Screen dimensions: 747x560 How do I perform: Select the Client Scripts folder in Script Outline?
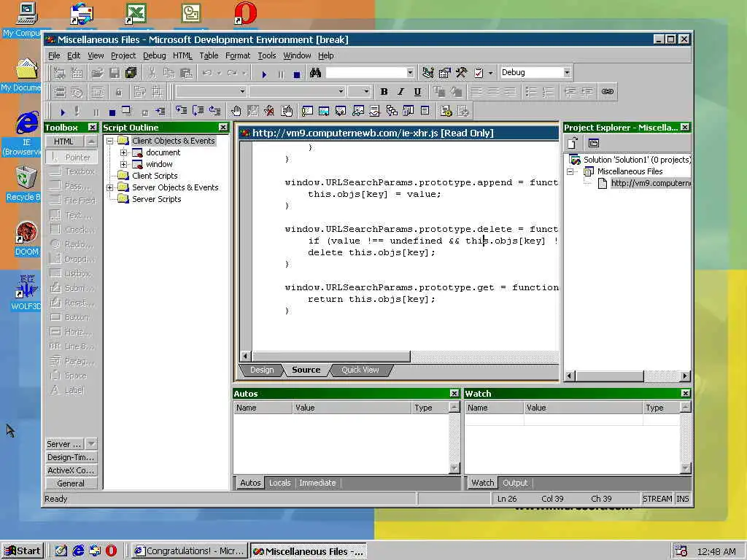155,176
